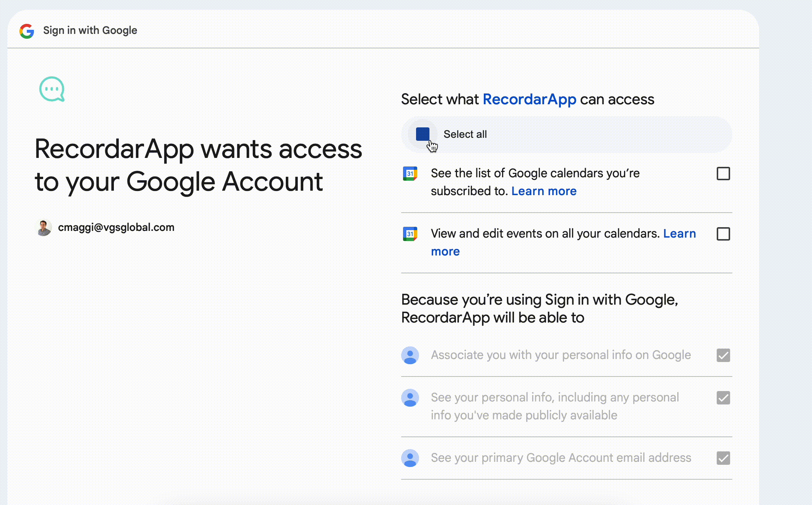Click the primary email address checkbox
This screenshot has width=812, height=505.
pyautogui.click(x=723, y=458)
